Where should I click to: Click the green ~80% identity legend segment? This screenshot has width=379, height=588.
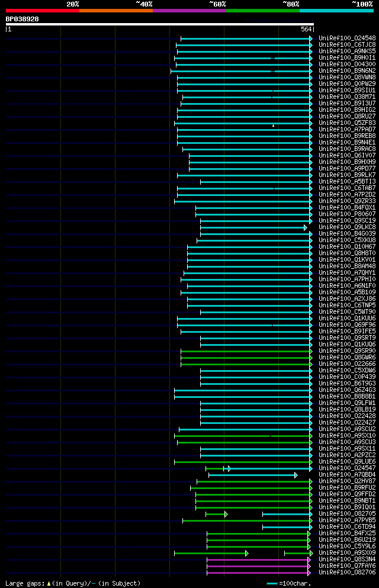263,11
